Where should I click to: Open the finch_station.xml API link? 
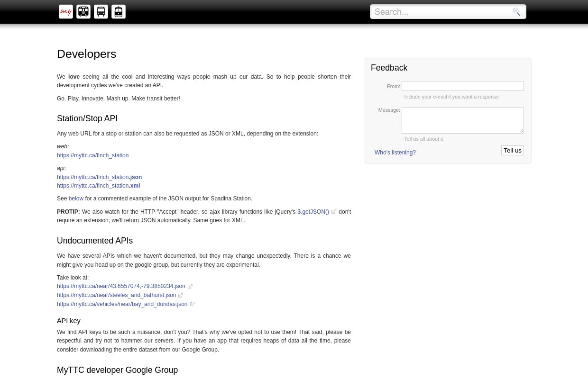[x=99, y=186]
